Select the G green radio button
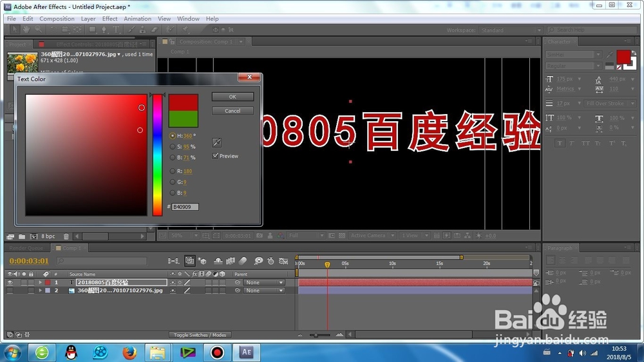The image size is (644, 362). click(173, 182)
